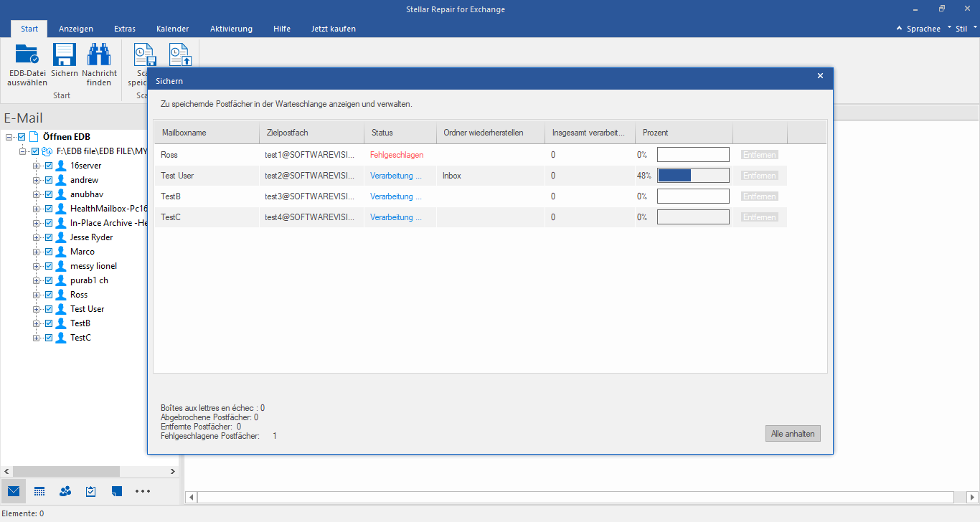Open Nachricht finden binoculars tool
980x522 pixels.
pyautogui.click(x=99, y=55)
